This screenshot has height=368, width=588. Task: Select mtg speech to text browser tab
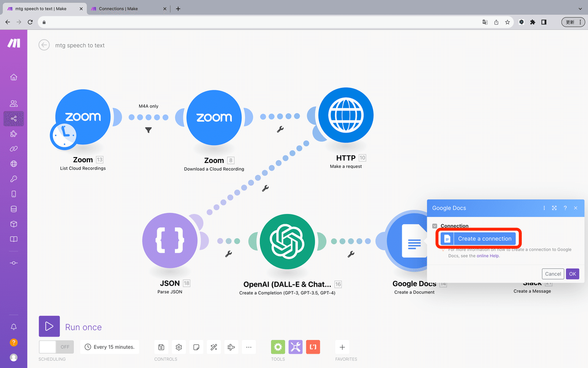coord(44,8)
